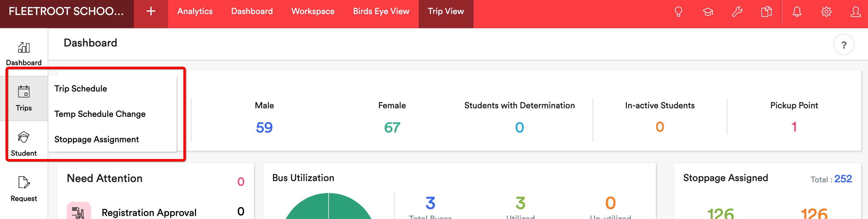Open the Workspace tab
868x219 pixels.
point(313,12)
